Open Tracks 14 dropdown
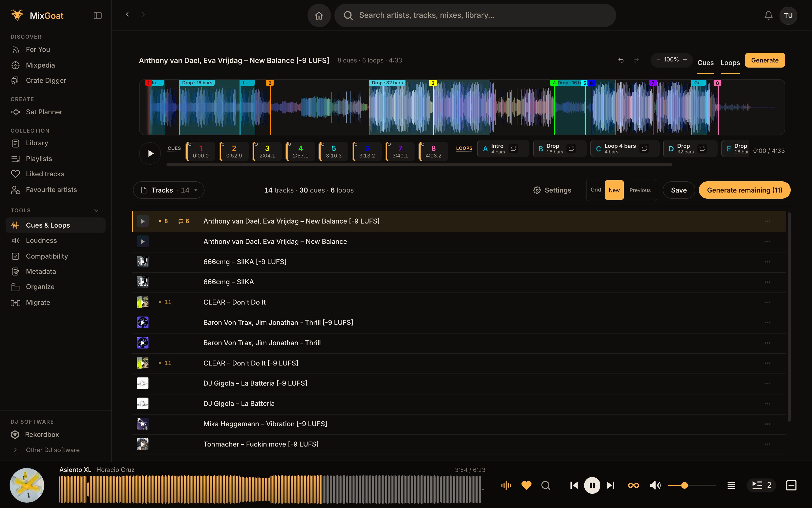The width and height of the screenshot is (812, 508). 169,190
